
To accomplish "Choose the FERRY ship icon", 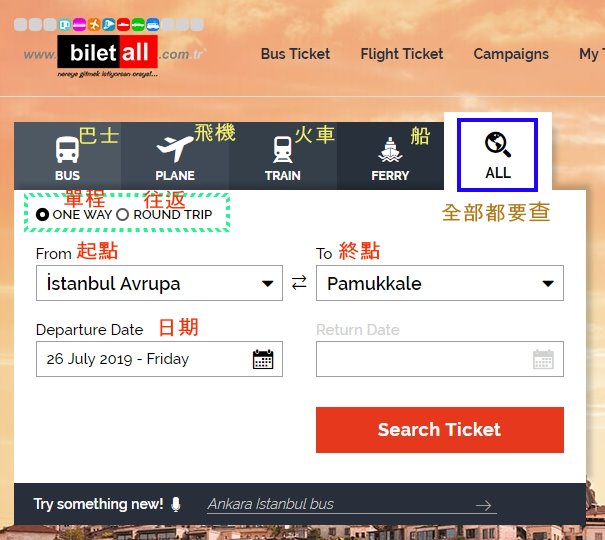I will (x=390, y=149).
